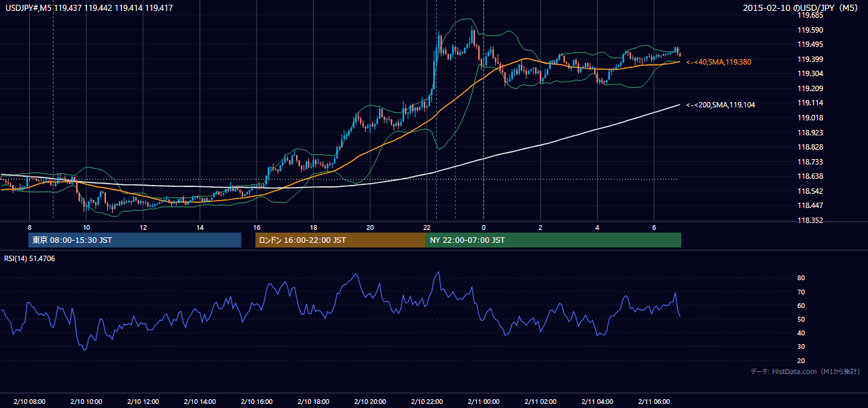Click price level 119.018 on axis
This screenshot has width=868, height=408.
tap(810, 118)
